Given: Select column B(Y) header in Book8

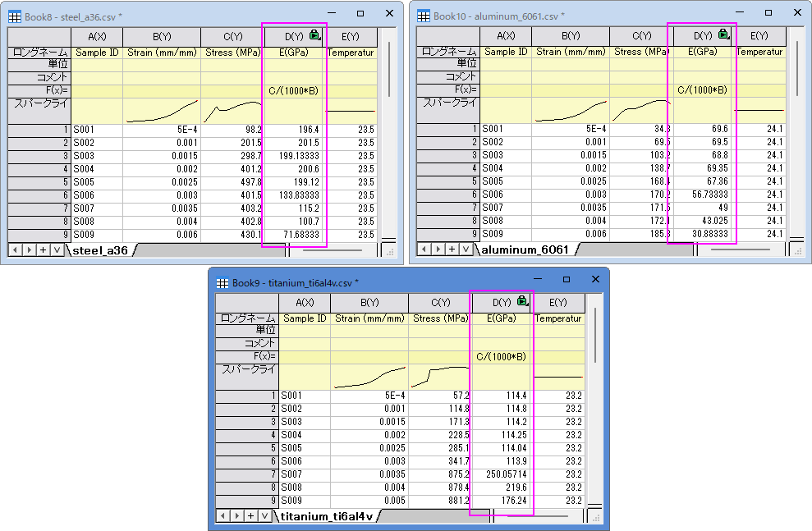Looking at the screenshot, I should (x=162, y=37).
